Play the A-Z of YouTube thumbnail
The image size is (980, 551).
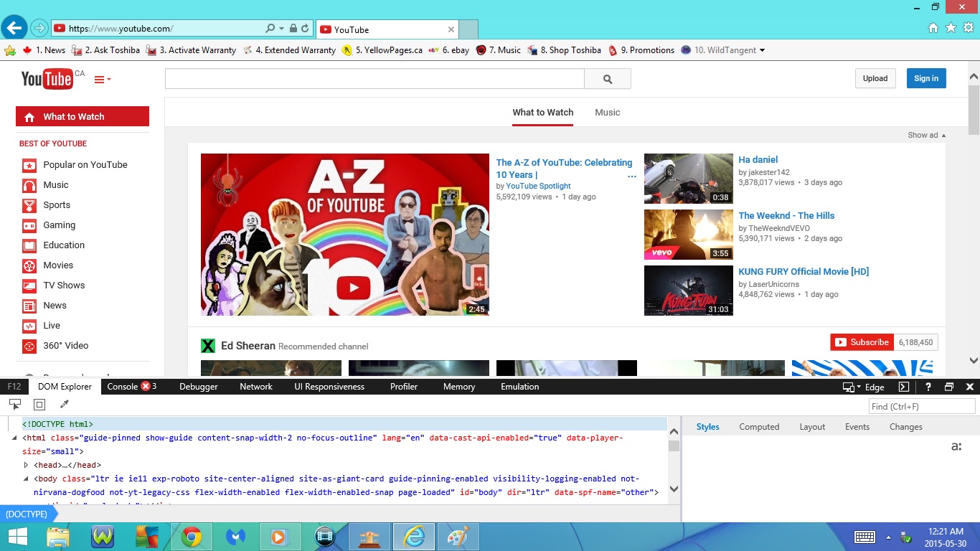[x=345, y=235]
